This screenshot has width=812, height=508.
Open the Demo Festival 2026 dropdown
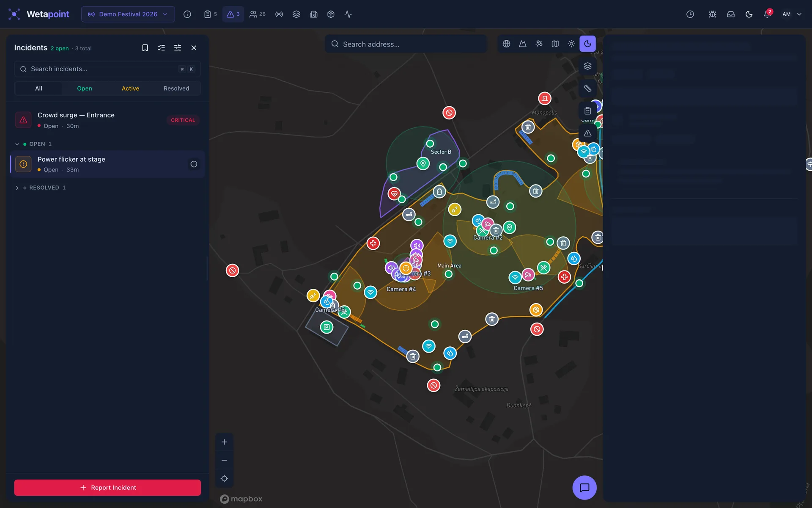(x=128, y=14)
